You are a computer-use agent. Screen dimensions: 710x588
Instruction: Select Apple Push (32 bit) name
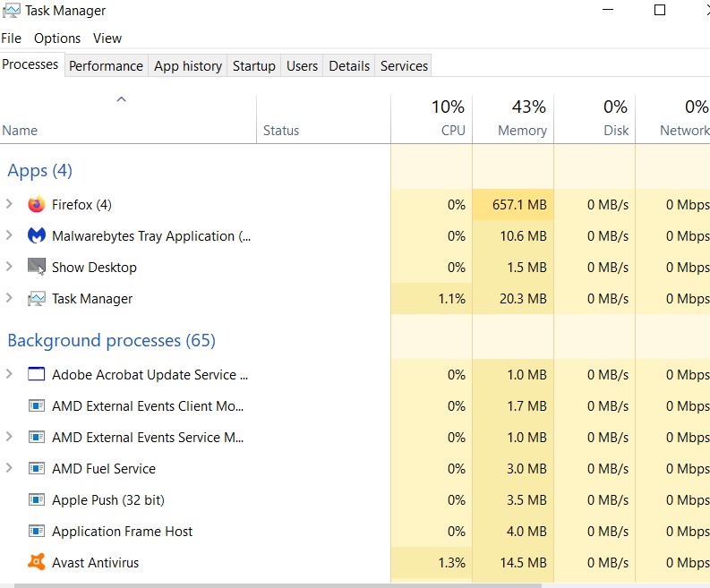click(107, 500)
